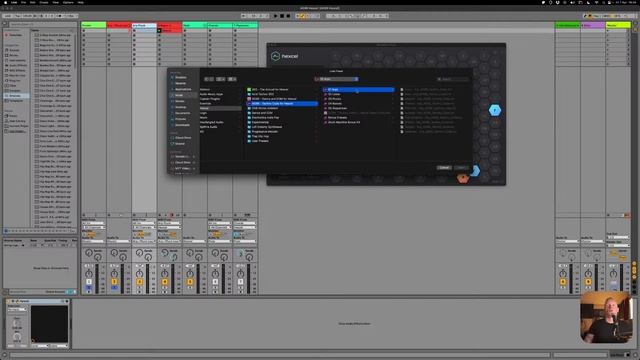
Task: Start playback with the transport Play button
Action: tap(276, 16)
